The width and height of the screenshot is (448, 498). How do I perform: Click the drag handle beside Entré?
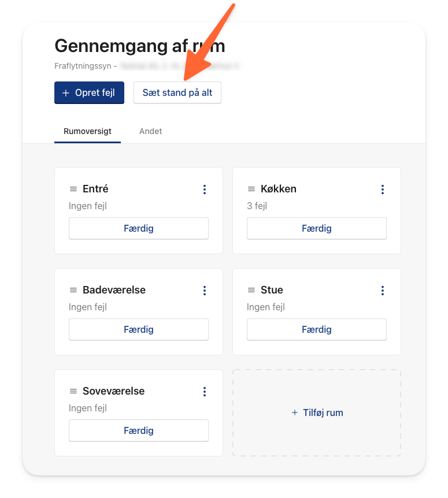click(x=73, y=189)
